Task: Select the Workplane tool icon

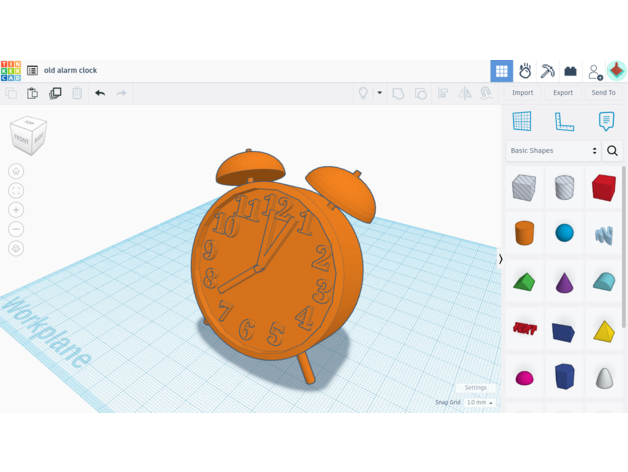Action: [522, 121]
